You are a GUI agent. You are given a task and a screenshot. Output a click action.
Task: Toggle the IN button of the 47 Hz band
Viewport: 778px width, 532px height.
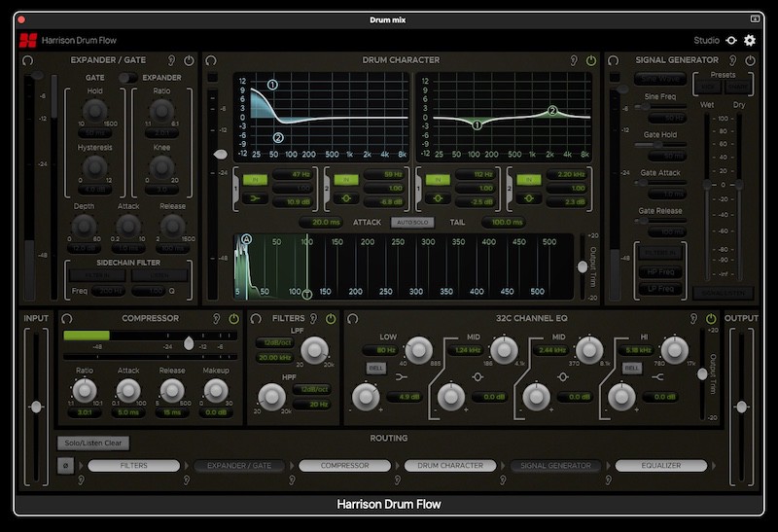(x=255, y=180)
